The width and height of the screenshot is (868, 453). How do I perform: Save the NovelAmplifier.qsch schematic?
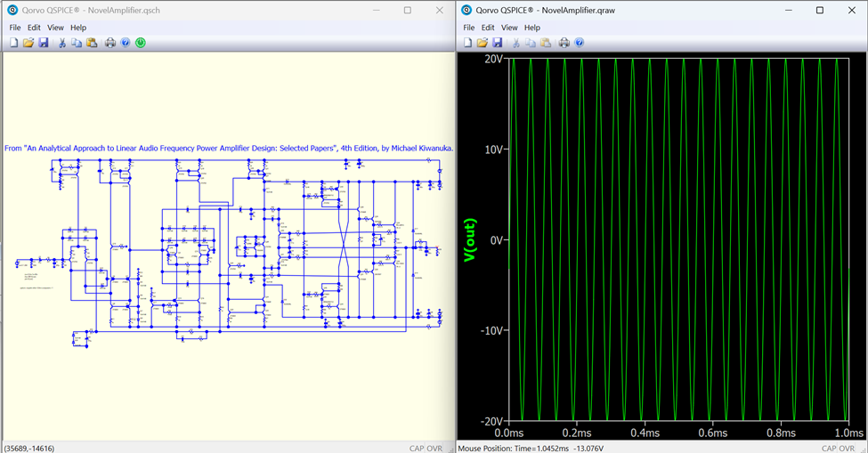tap(43, 43)
